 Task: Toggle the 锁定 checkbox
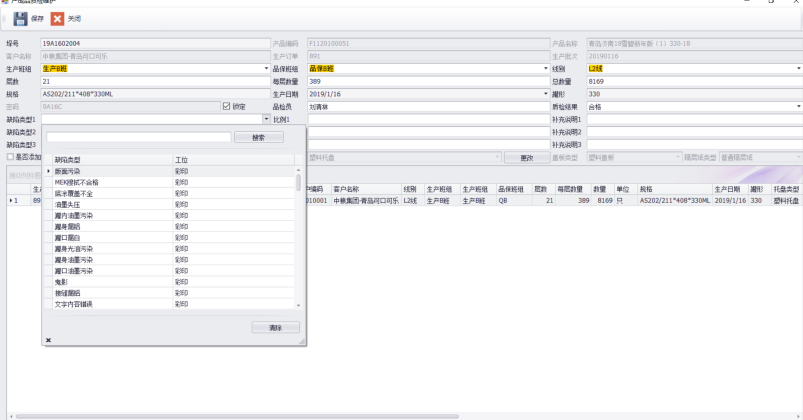(x=227, y=106)
